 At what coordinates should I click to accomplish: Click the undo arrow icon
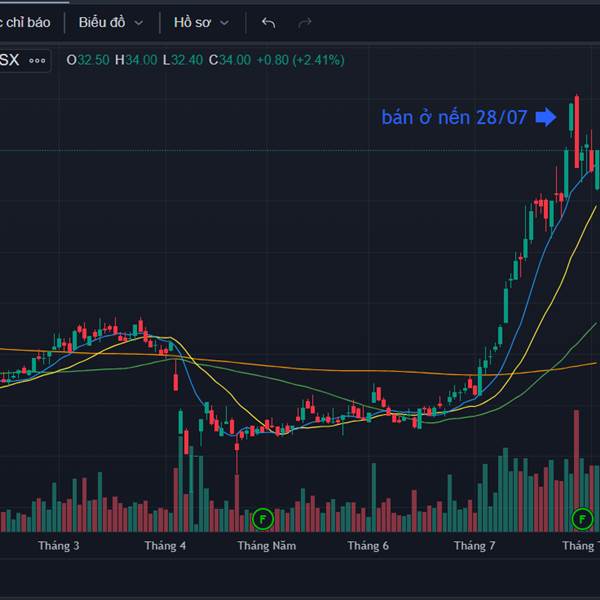click(269, 23)
